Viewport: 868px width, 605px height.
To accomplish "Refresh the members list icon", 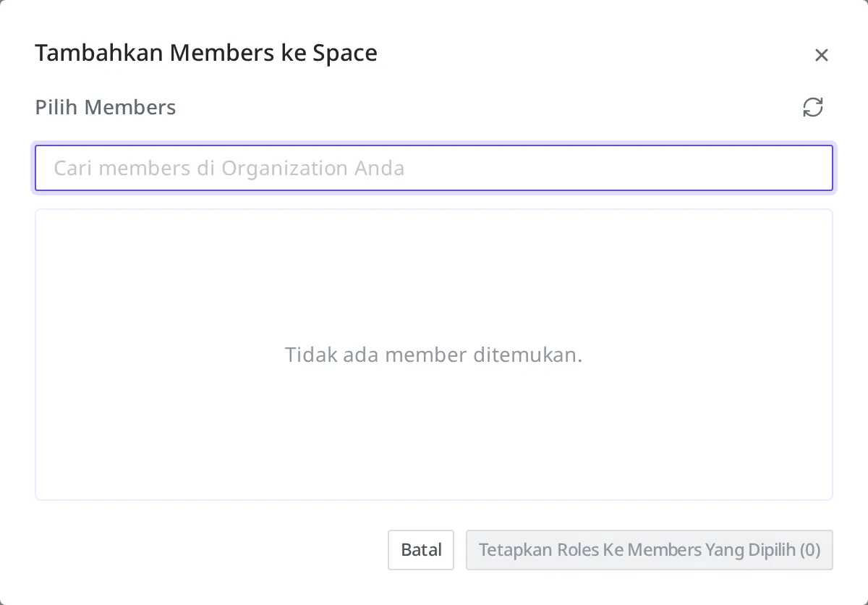I will point(813,107).
